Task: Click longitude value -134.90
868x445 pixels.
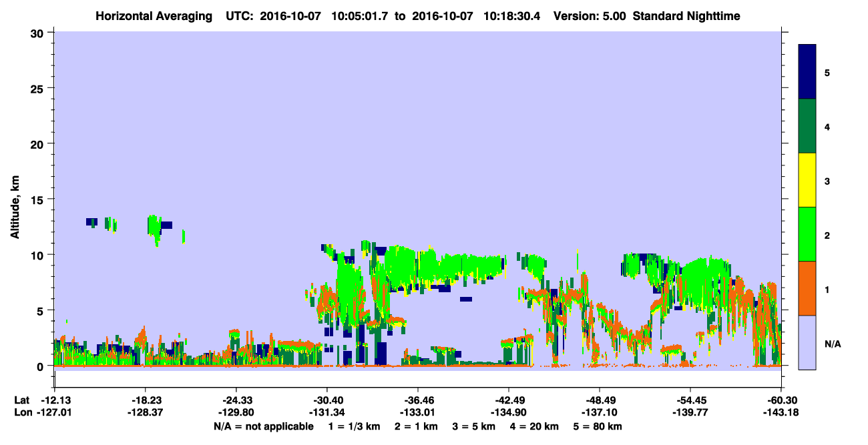Action: [509, 413]
